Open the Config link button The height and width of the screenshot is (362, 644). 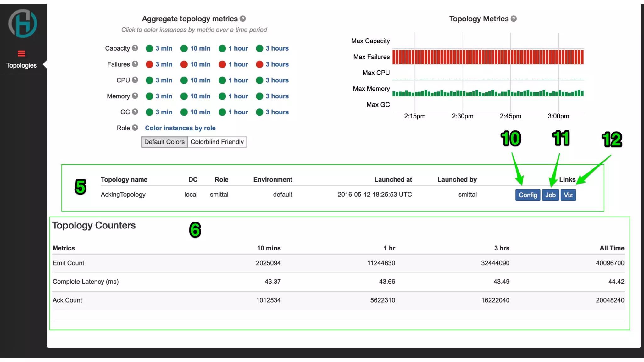(x=528, y=195)
